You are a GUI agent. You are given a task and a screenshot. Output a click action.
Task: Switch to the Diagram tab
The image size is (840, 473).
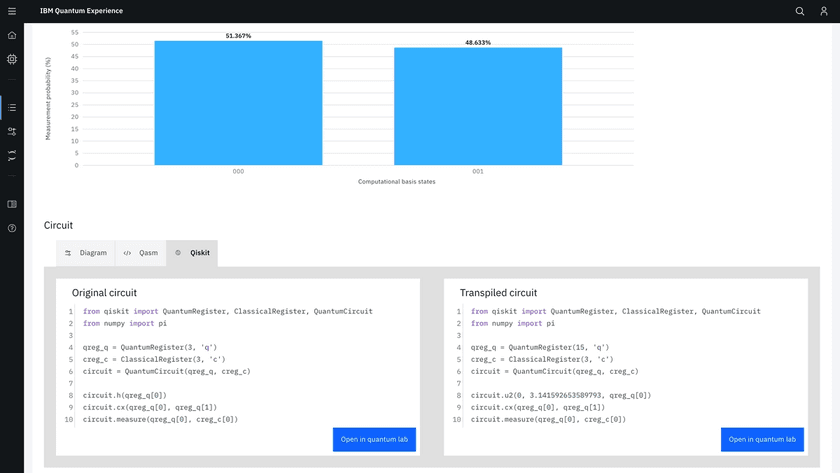(x=86, y=253)
